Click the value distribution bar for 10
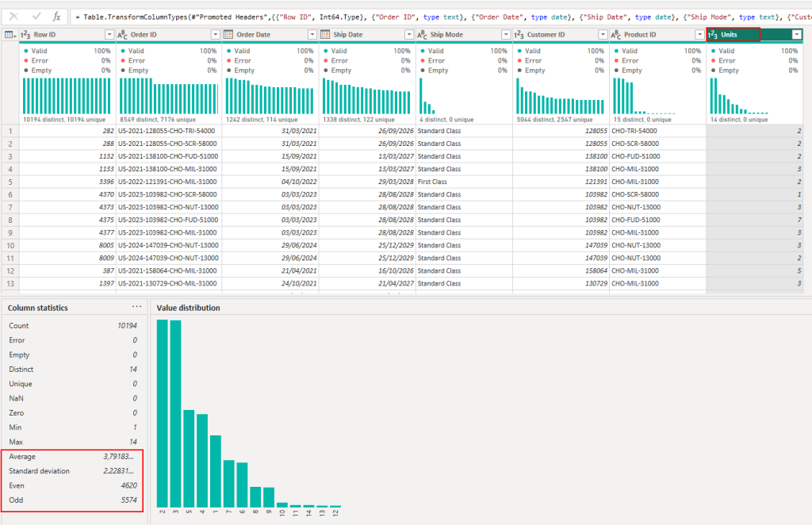The height and width of the screenshot is (525, 812). [x=282, y=505]
